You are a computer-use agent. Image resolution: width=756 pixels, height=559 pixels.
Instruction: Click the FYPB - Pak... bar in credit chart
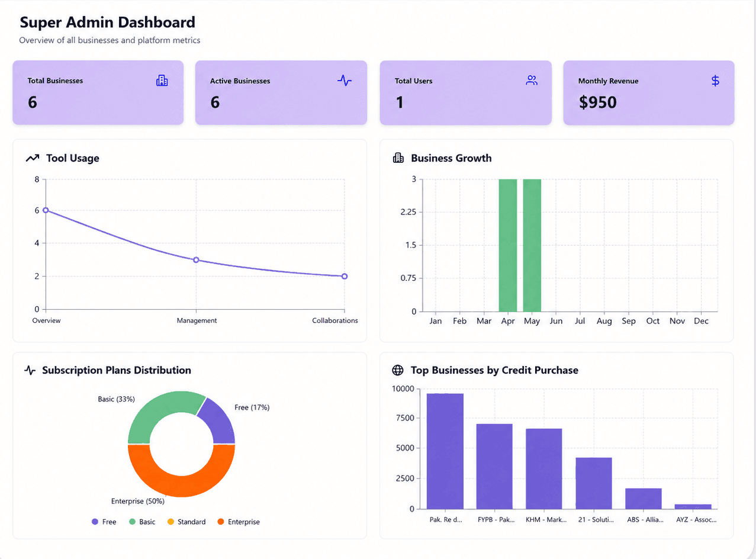click(494, 467)
